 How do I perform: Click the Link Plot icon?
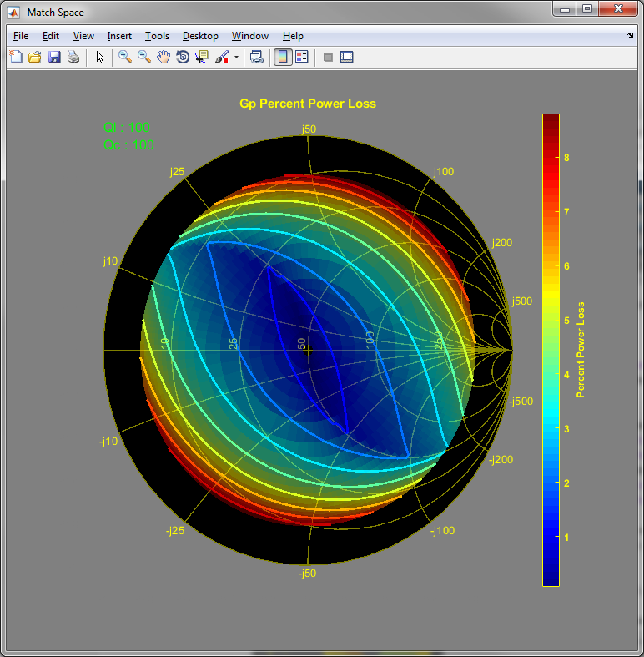[x=257, y=57]
